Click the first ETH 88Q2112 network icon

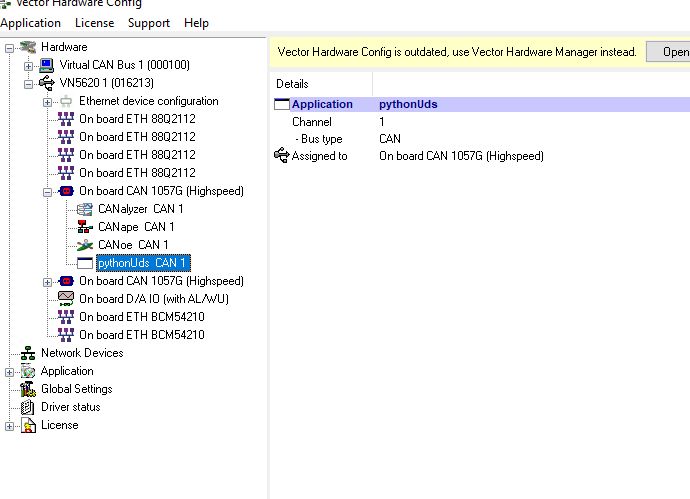tap(66, 119)
